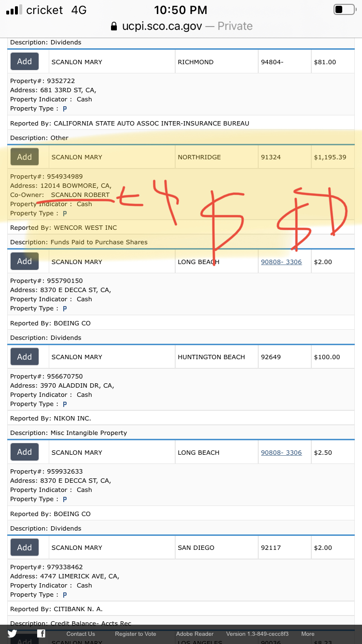This screenshot has height=644, width=362.
Task: Open Property Type P for property 979338462
Action: (65, 595)
